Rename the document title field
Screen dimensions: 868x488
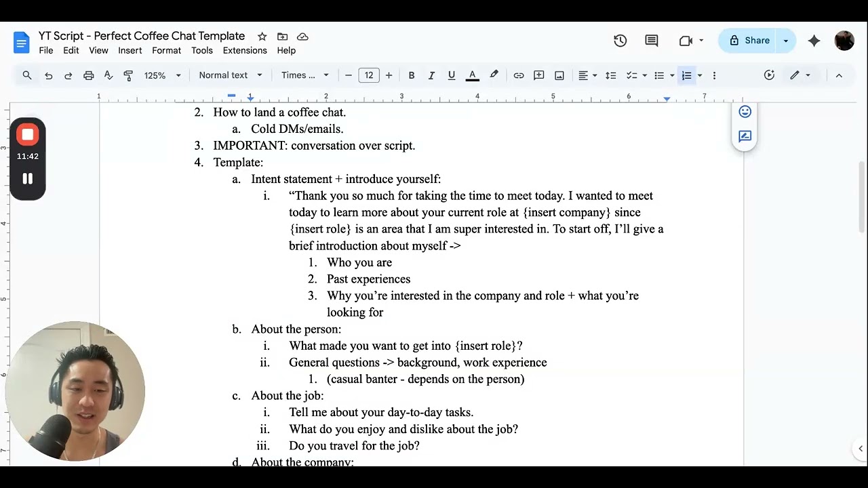pos(142,36)
